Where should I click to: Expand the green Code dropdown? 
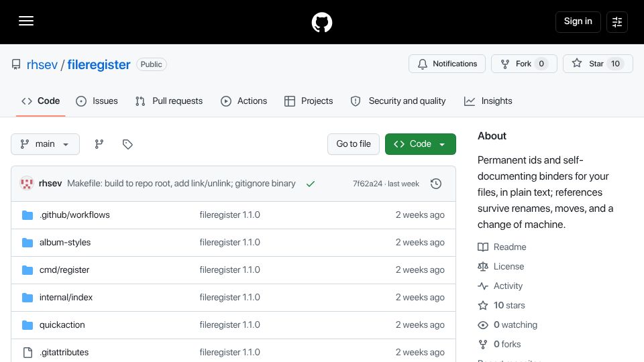coord(420,144)
